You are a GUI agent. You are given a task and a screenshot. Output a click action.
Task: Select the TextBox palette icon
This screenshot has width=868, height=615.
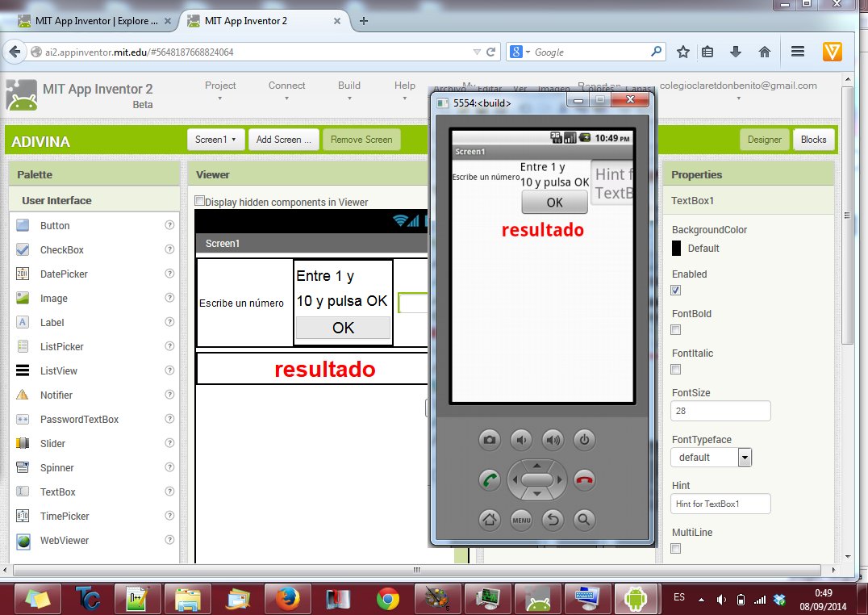point(23,492)
